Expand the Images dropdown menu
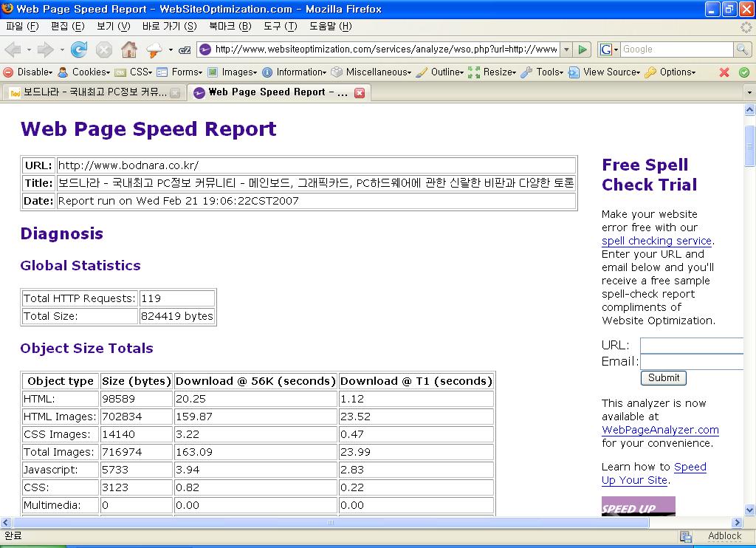Screen dimensions: 756x548 [x=233, y=72]
